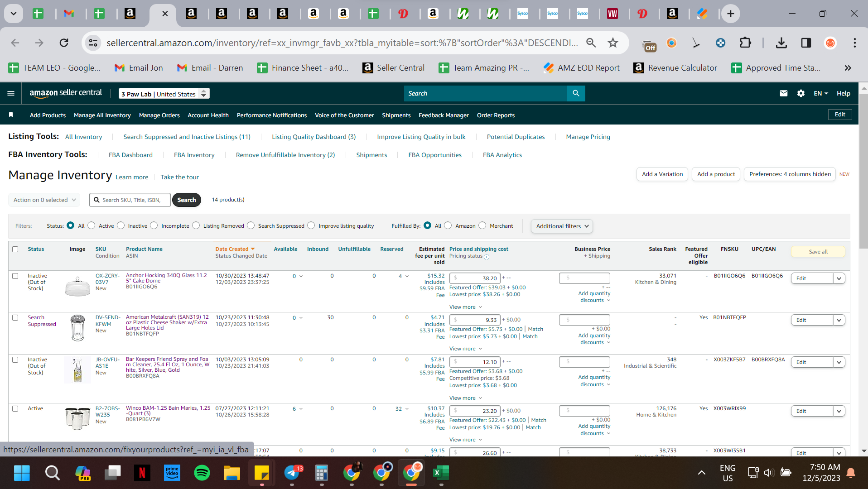Open the 3 Paw Lab marketplace switcher
This screenshot has height=489, width=868.
point(164,94)
